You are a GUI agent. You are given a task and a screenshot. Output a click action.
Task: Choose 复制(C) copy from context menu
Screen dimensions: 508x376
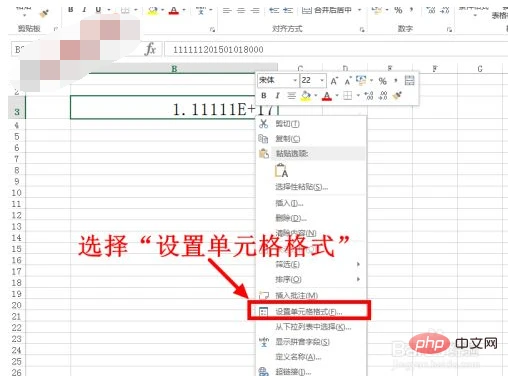point(311,139)
